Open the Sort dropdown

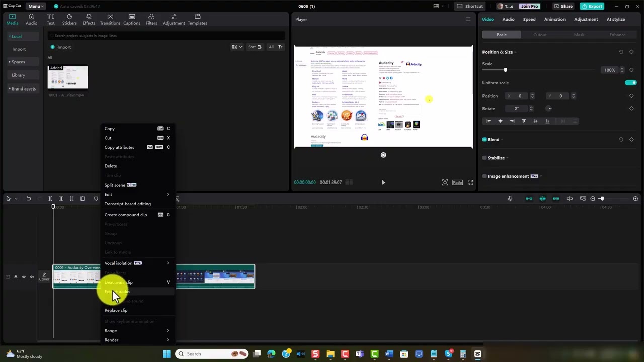point(255,47)
